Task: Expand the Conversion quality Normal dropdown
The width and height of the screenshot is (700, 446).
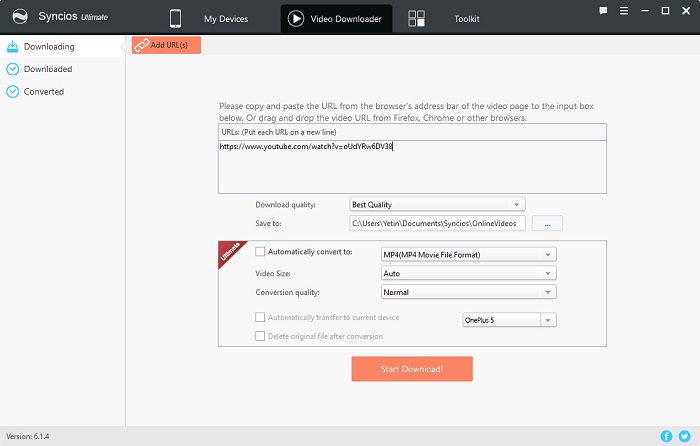Action: point(468,292)
